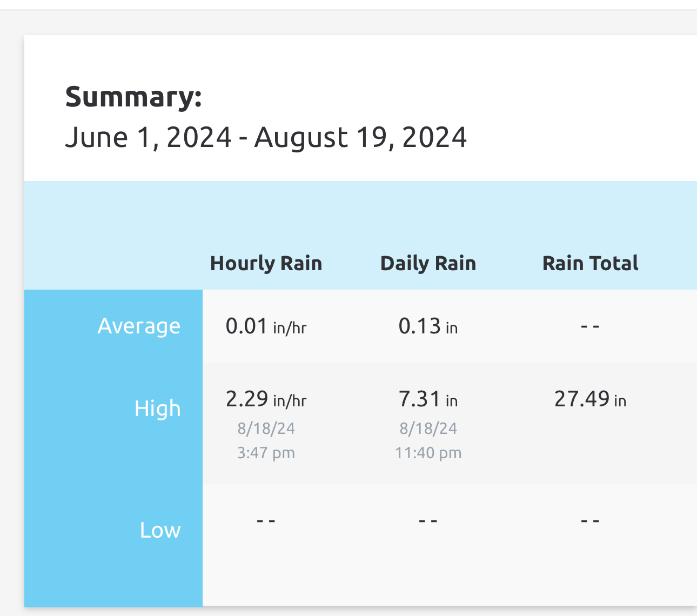The image size is (697, 616).
Task: Click the Daily Rain column header
Action: 428,263
